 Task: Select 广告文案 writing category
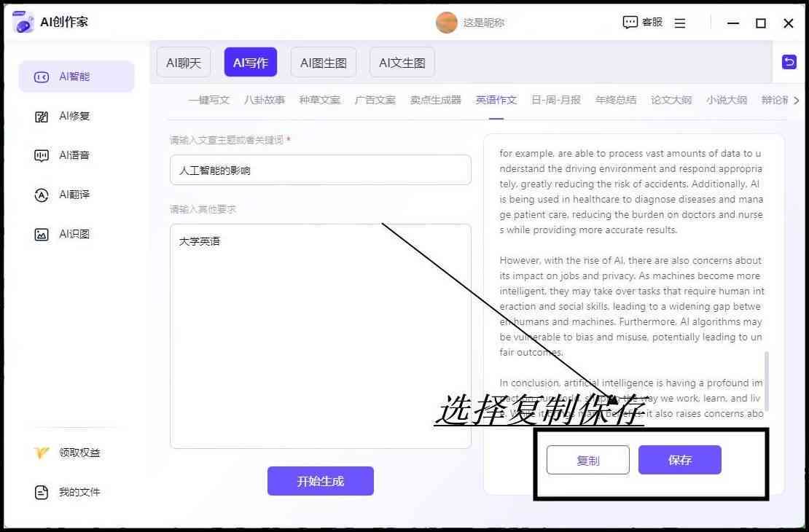375,100
